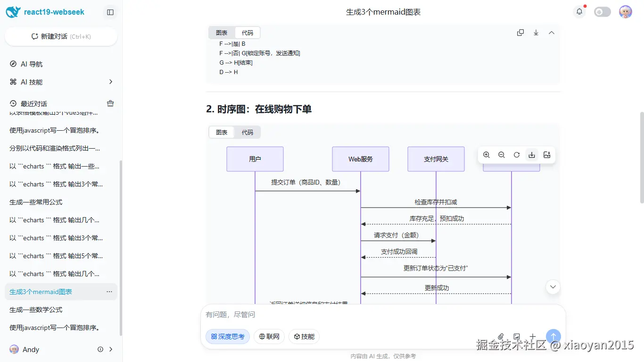Click the sidebar conversation list scrollbar
644x362 pixels.
click(121, 248)
